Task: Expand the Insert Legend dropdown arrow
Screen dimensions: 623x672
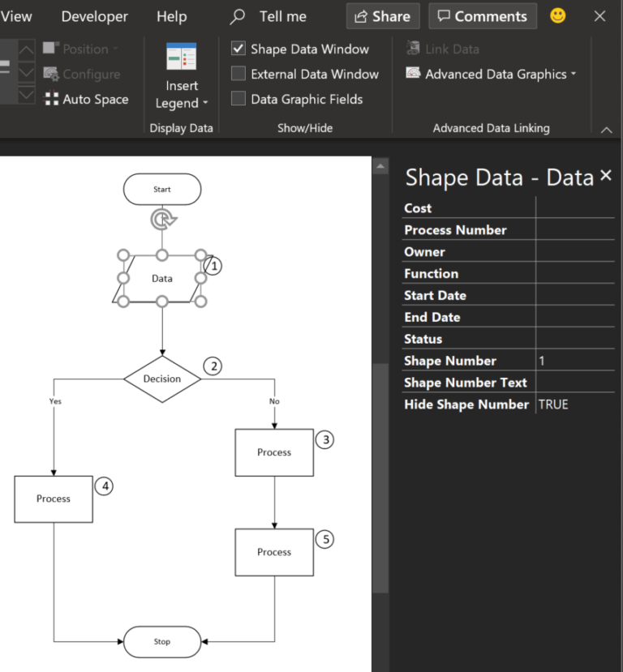Action: 205,103
